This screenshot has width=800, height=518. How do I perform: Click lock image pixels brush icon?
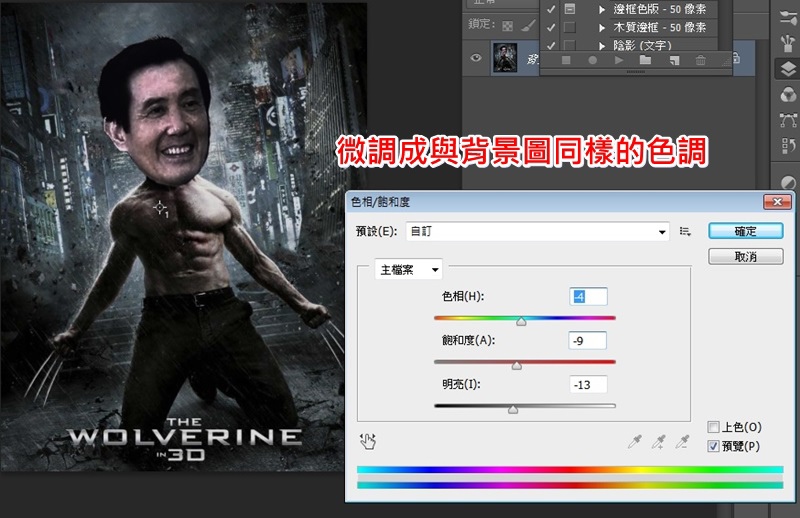[x=529, y=25]
